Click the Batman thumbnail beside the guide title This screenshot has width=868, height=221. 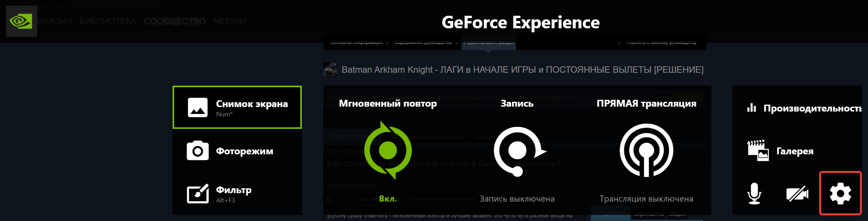330,69
